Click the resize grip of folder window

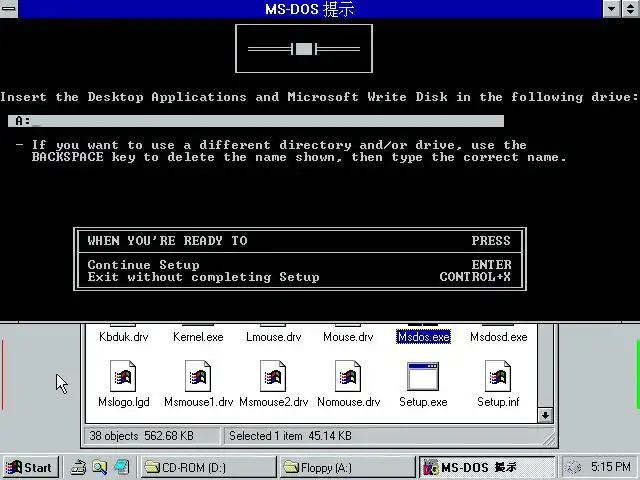pos(549,439)
